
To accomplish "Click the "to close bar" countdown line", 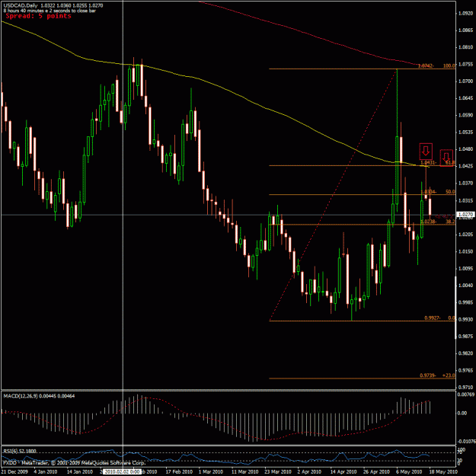I will (50, 11).
